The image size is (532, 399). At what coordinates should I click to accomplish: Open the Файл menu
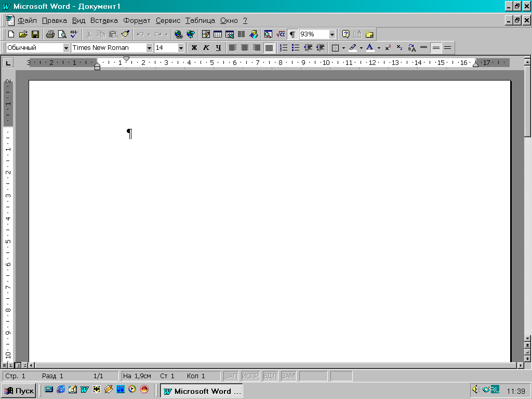tap(27, 21)
